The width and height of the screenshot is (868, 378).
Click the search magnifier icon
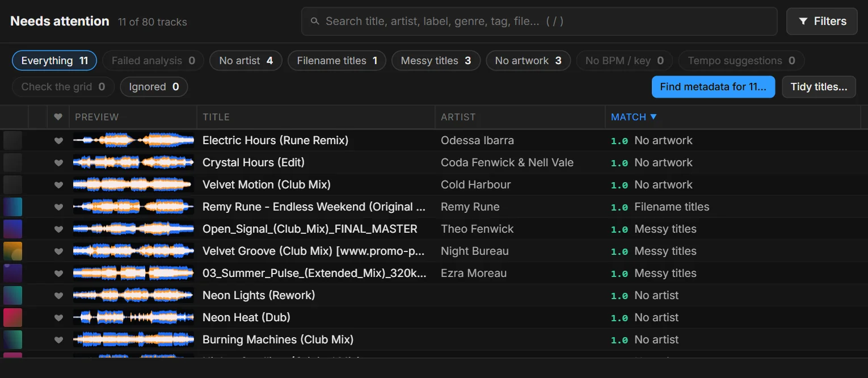tap(315, 22)
